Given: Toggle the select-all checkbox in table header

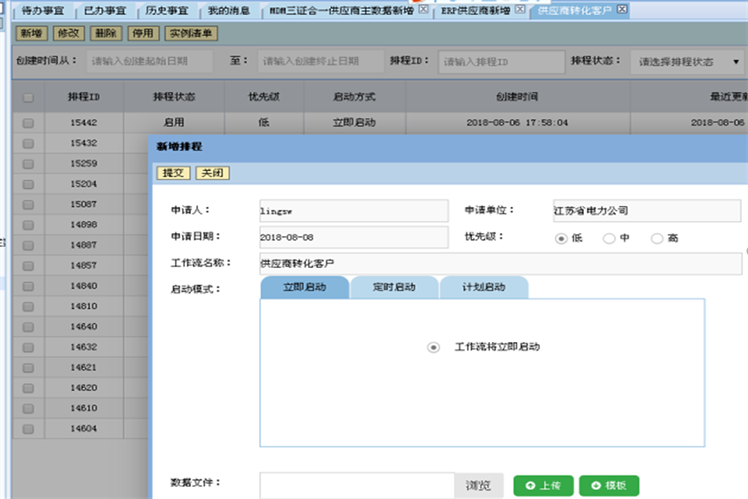Looking at the screenshot, I should (28, 97).
